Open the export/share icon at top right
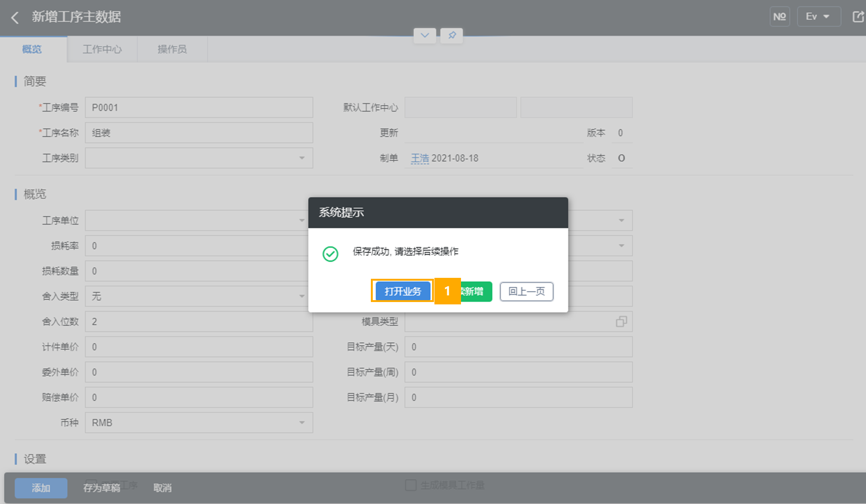The height and width of the screenshot is (504, 866). pyautogui.click(x=858, y=17)
